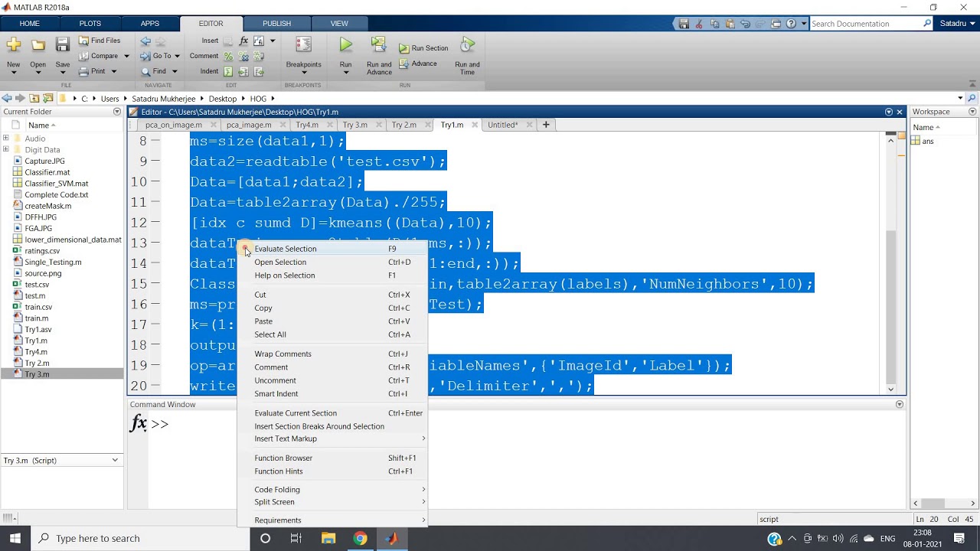The image size is (980, 551).
Task: Open the New dropdown arrow
Action: coord(14,73)
